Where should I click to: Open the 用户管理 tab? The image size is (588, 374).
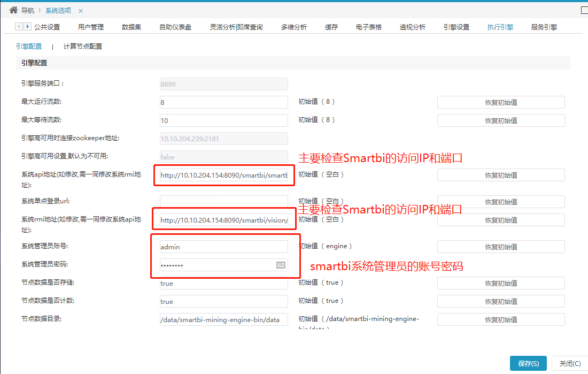tap(91, 27)
